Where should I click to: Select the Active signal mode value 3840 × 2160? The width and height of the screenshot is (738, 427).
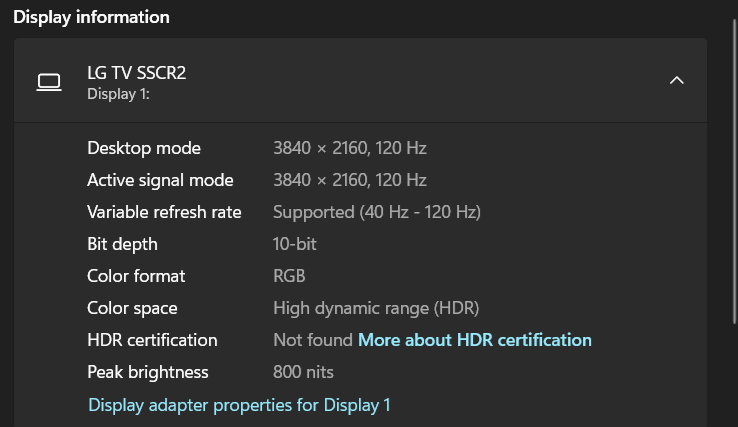[350, 180]
